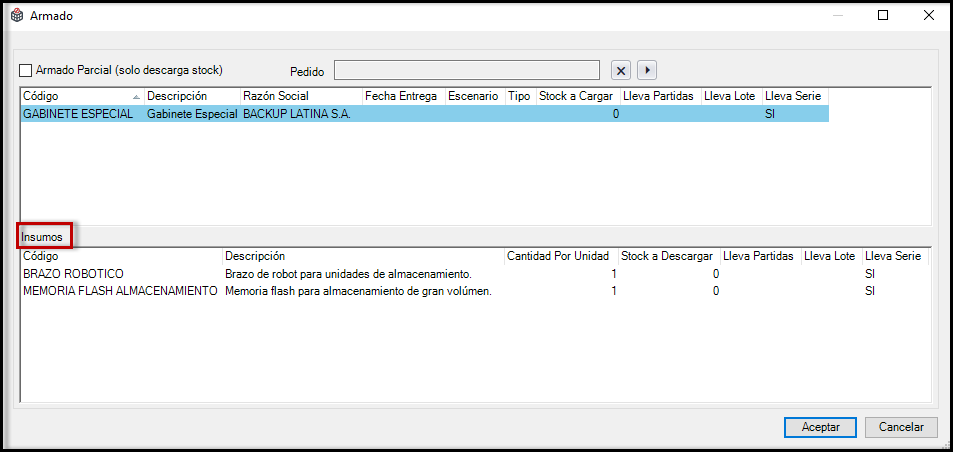
Task: Click Descripción header in Insumos table
Action: click(x=363, y=256)
